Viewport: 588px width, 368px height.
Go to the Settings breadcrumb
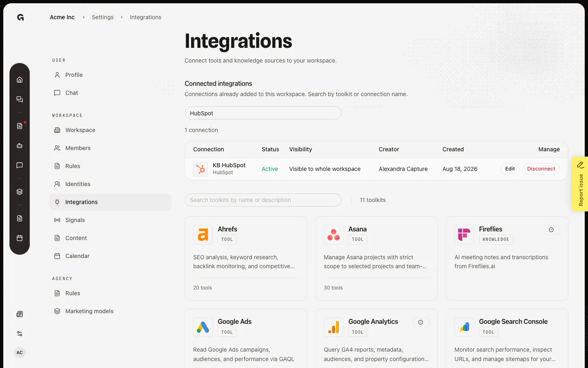102,17
